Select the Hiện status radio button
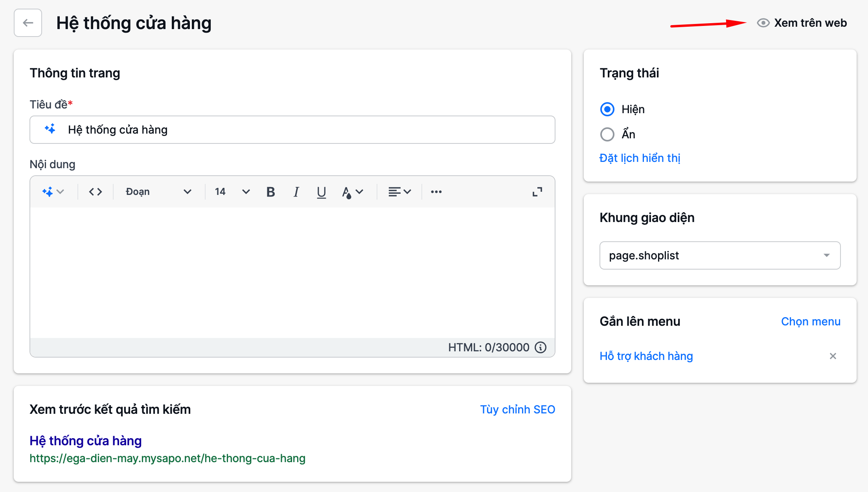 tap(607, 109)
